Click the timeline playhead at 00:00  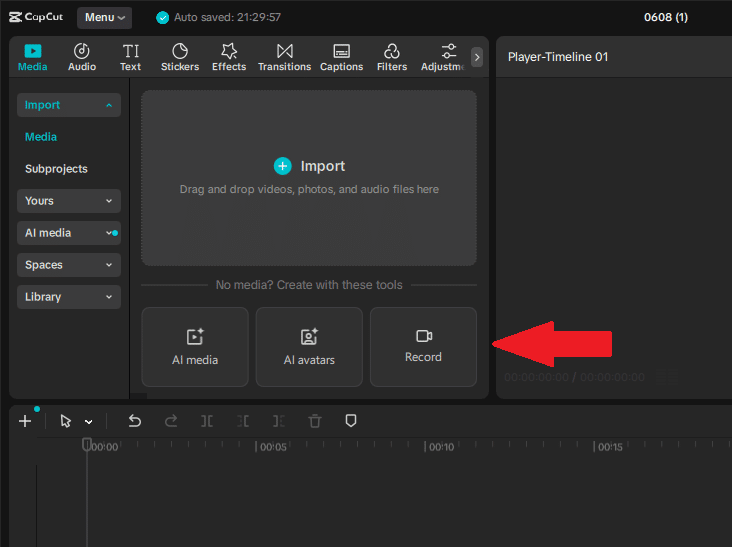87,444
